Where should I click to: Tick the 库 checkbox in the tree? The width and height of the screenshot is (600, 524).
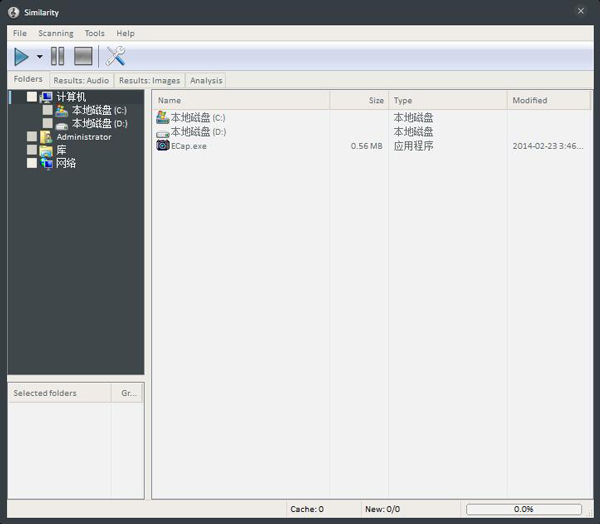[32, 150]
